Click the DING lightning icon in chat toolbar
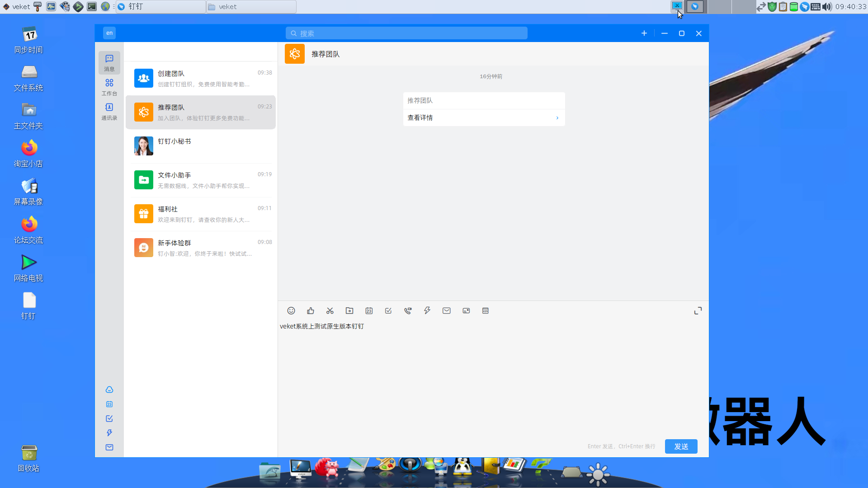The height and width of the screenshot is (488, 868). pos(427,311)
